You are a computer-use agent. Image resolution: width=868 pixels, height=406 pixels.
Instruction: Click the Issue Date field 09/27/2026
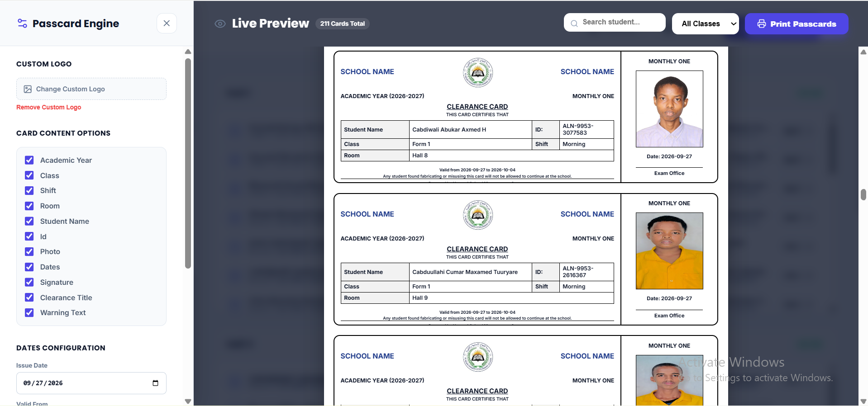(91, 383)
